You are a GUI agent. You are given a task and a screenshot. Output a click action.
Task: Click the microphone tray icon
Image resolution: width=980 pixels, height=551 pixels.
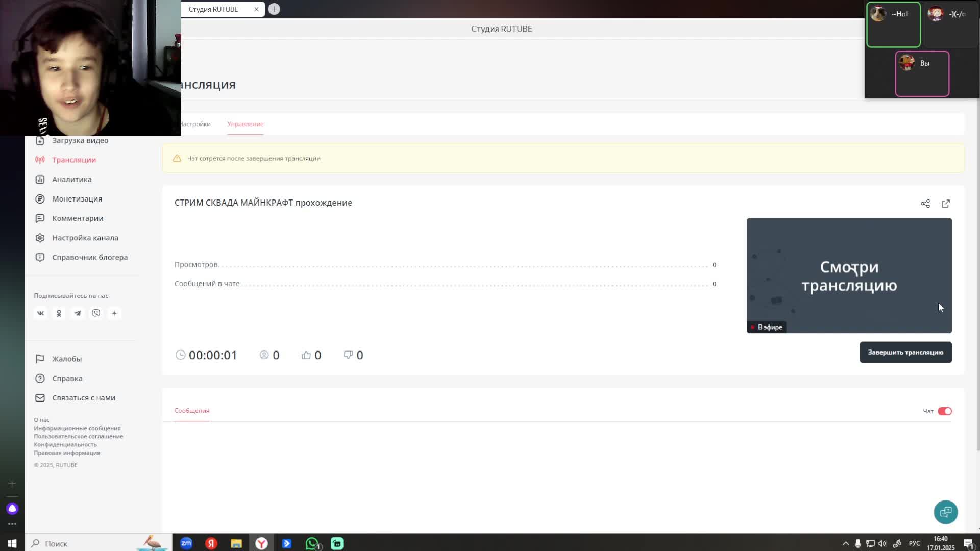tap(858, 543)
